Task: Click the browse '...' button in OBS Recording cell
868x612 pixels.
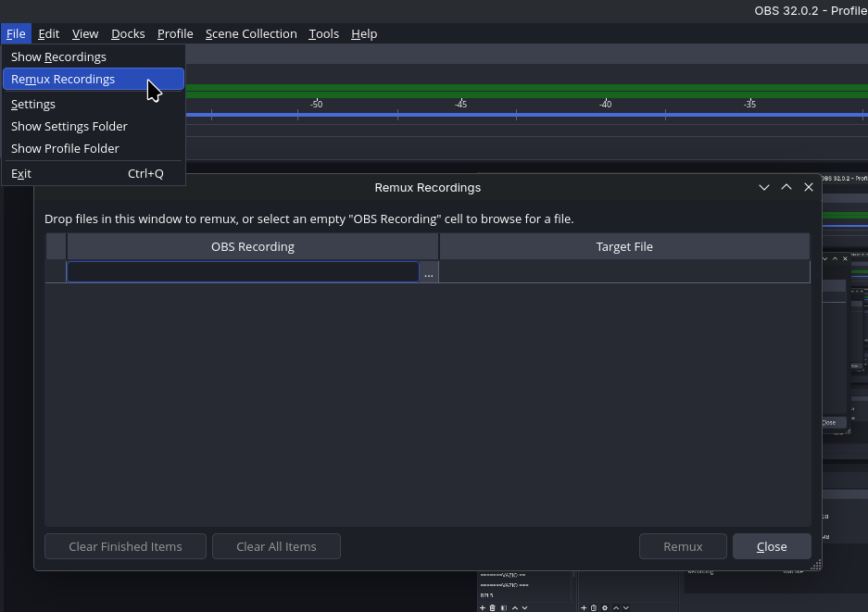Action: pyautogui.click(x=428, y=272)
